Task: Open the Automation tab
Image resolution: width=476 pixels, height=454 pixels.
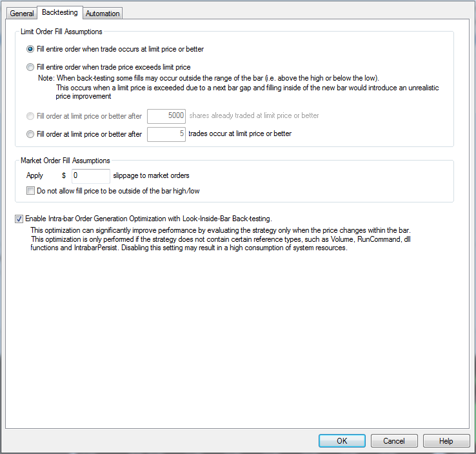Action: pyautogui.click(x=103, y=14)
